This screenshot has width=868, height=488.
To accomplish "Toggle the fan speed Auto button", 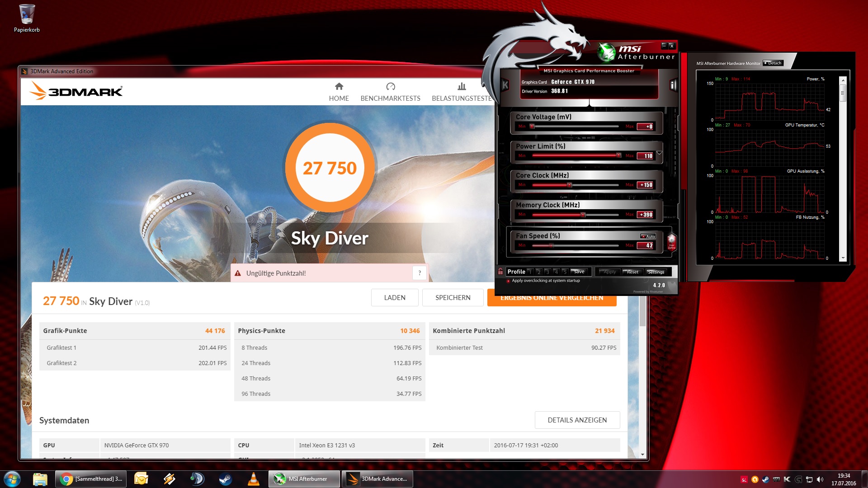I will (x=648, y=236).
